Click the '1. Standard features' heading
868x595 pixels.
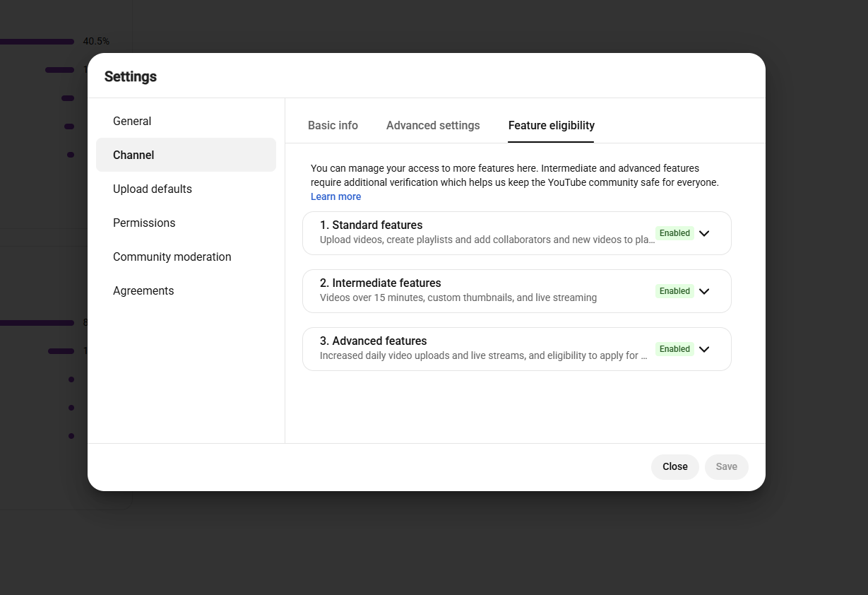click(371, 225)
